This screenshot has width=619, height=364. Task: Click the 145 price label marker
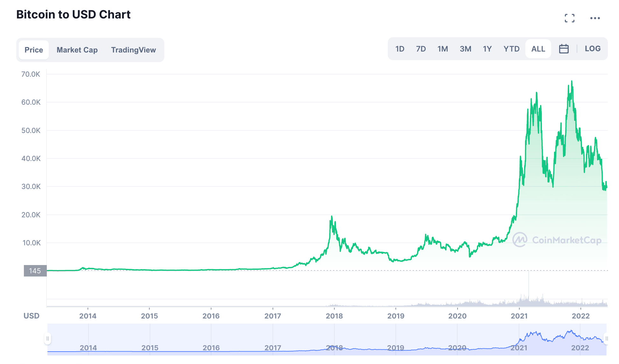(x=35, y=271)
